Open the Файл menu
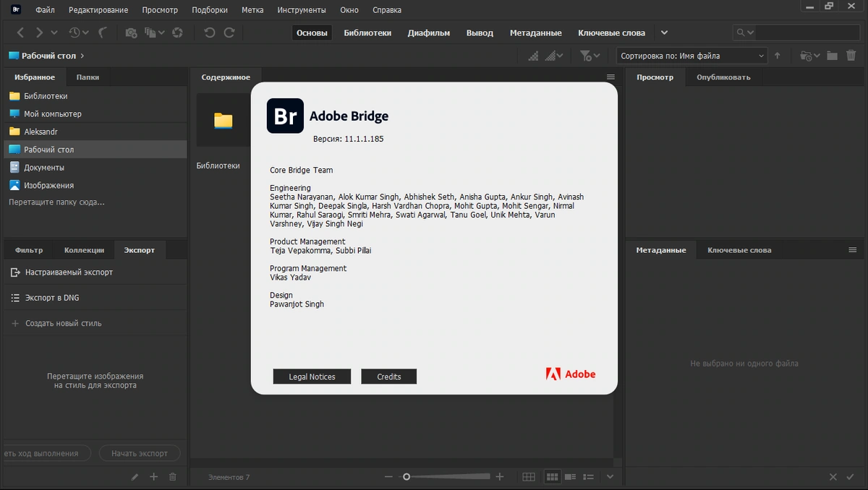The width and height of the screenshot is (868, 490). point(46,10)
